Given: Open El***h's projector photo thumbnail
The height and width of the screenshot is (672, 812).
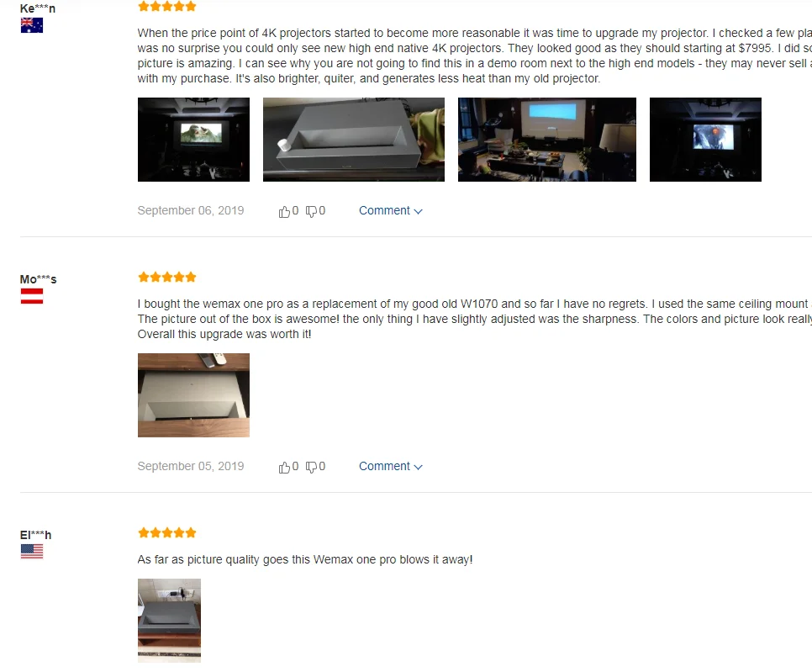Looking at the screenshot, I should tap(169, 621).
